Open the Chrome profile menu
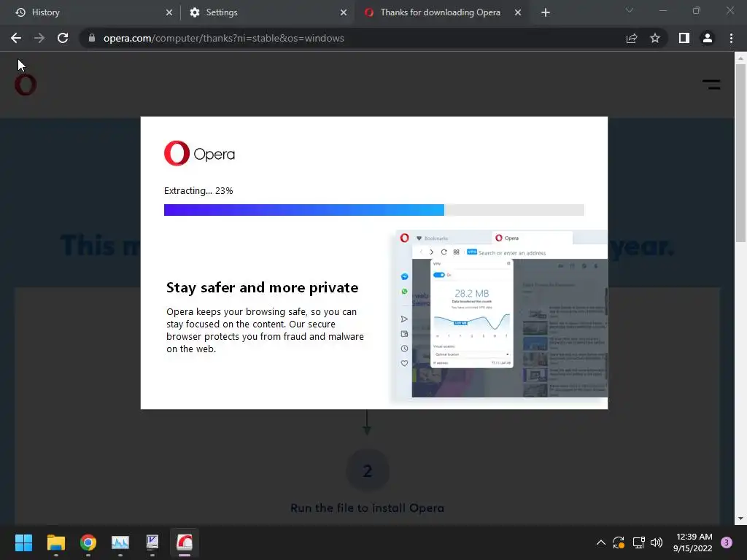This screenshot has height=560, width=747. pos(708,38)
